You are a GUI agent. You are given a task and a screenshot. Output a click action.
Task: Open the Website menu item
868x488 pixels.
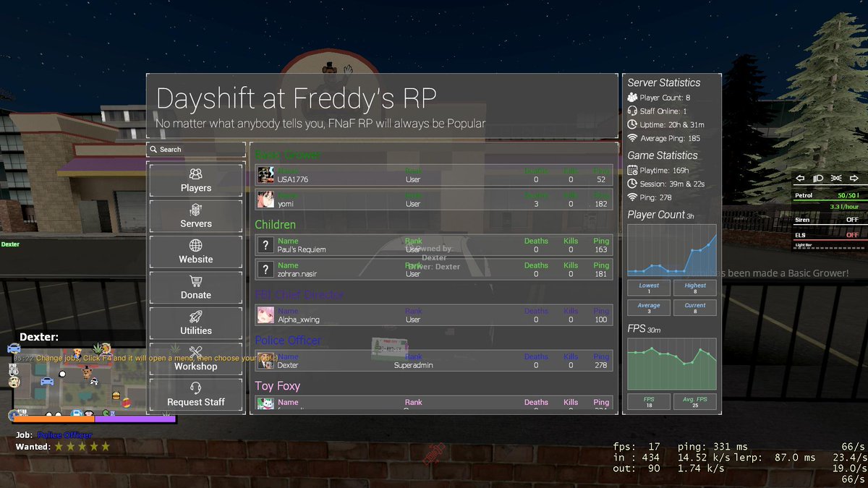coord(196,252)
